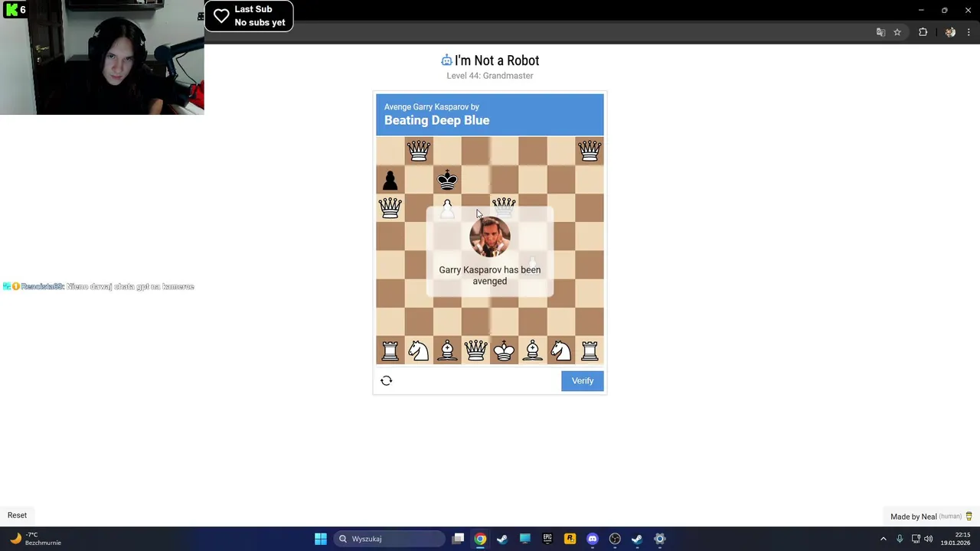Click the white queen on a6
The width and height of the screenshot is (980, 551).
(390, 208)
